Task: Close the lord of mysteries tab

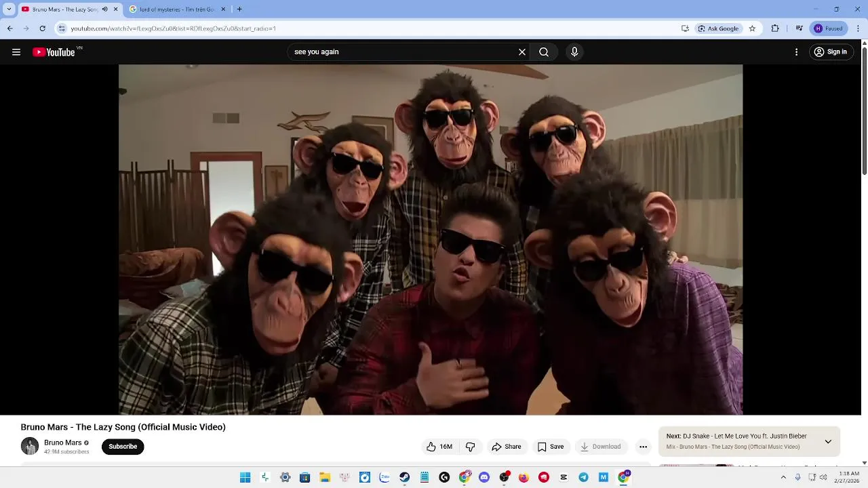Action: (224, 9)
